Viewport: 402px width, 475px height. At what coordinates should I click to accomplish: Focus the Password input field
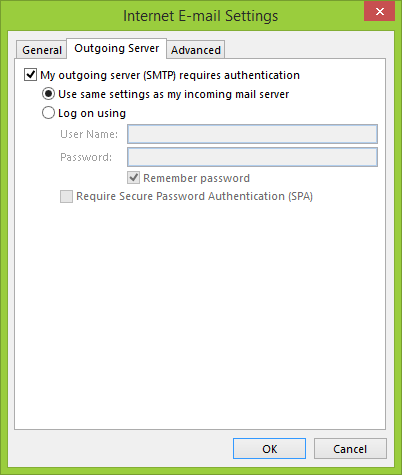click(x=252, y=157)
